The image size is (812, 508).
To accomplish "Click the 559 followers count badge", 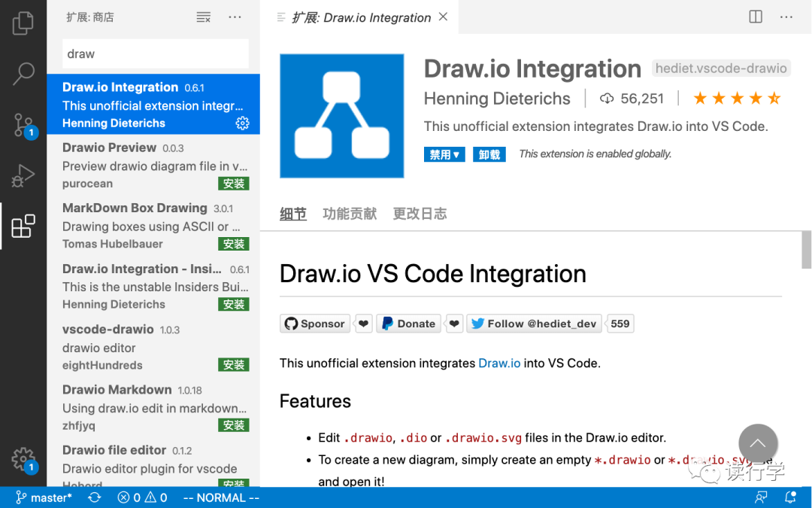I will point(620,324).
